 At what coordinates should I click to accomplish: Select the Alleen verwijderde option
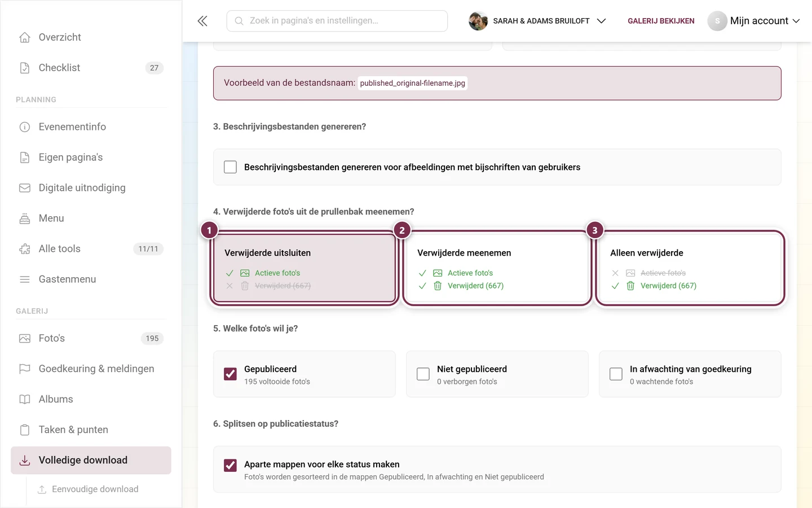tap(690, 268)
